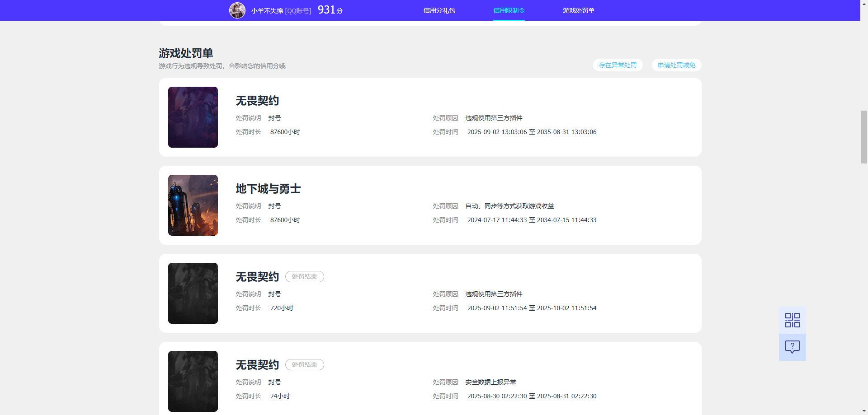
Task: Click the 720小时 duration value
Action: tap(282, 308)
